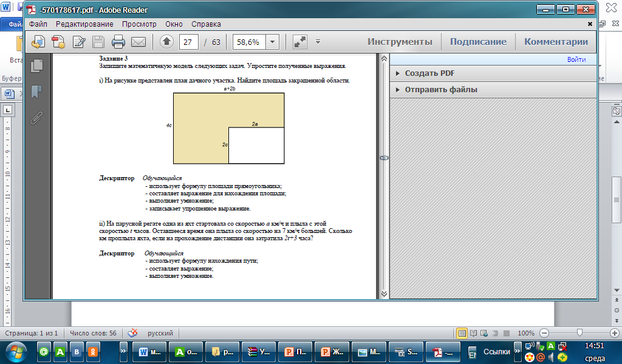This screenshot has height=364, width=622.
Task: Open the Mail.ru agent @ quick launch icon
Action: pos(44,351)
